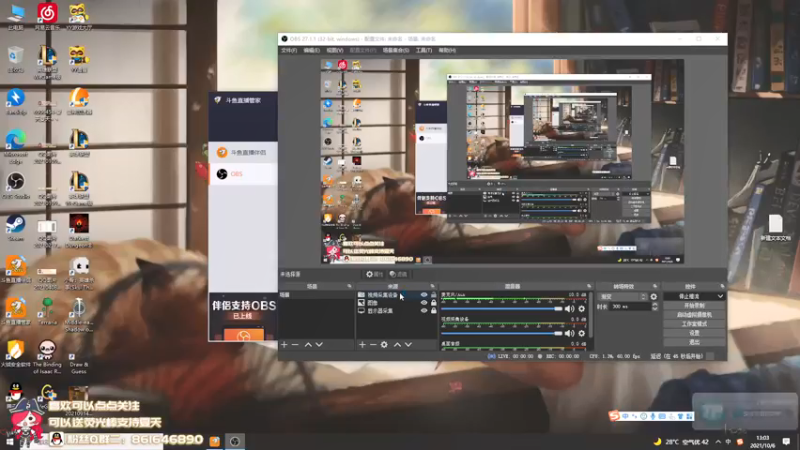Mute the second mixer audio channel
The width and height of the screenshot is (800, 450).
pos(569,333)
